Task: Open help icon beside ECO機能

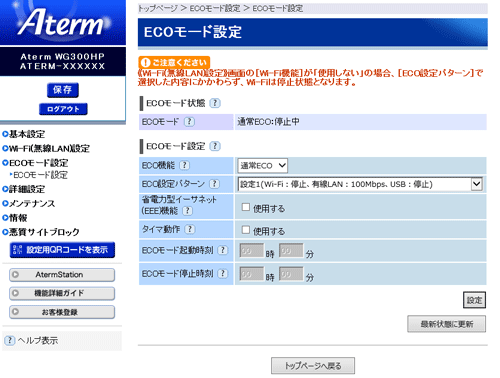Action: click(x=184, y=165)
